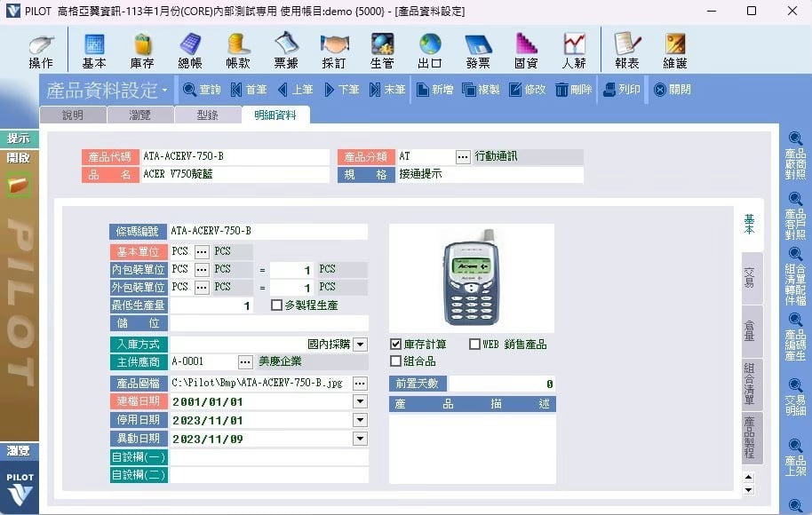This screenshot has height=515, width=812.
Task: Open 產品廠商對照 in the right sidebar
Action: [795, 157]
